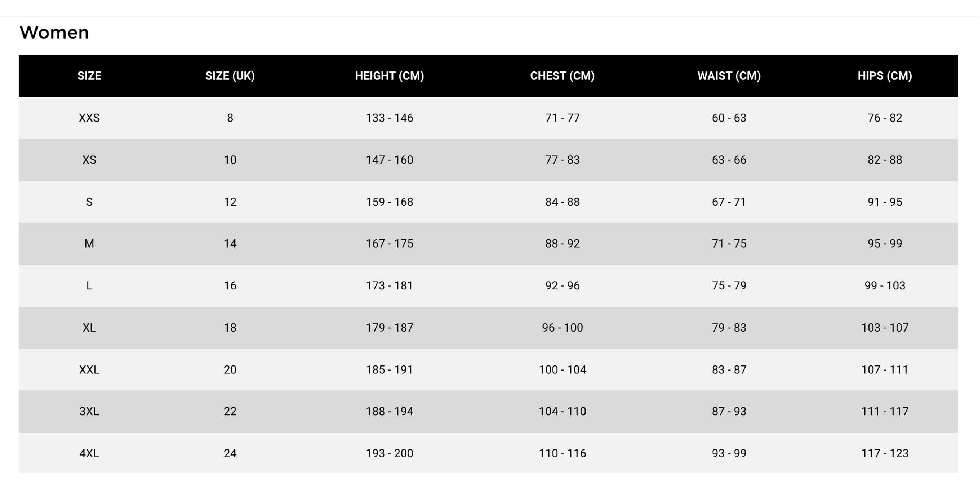
Task: Select the SIZE column header
Action: tap(89, 76)
